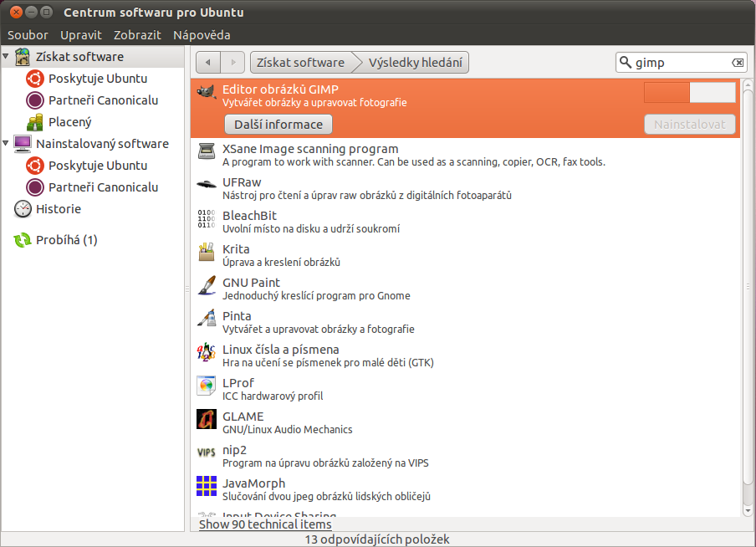Click the GIMP installation progress bar
Screen dimensions: 756x547
coord(689,92)
